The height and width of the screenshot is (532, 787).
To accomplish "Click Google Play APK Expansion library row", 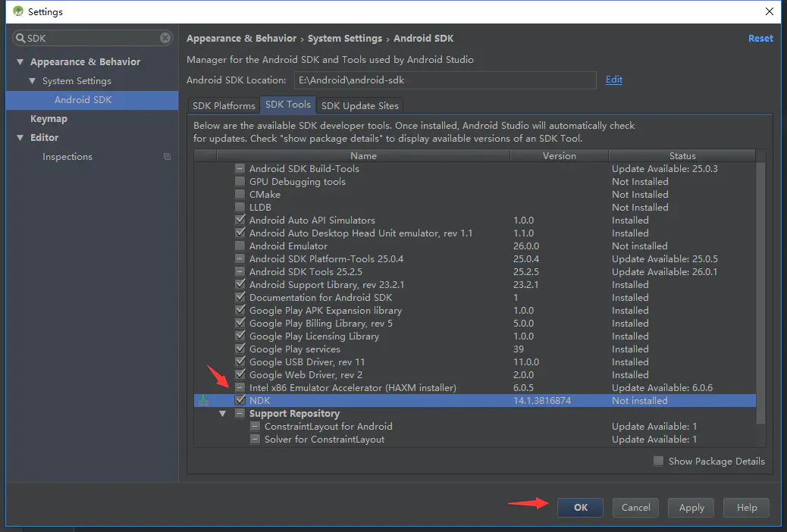I will [475, 310].
